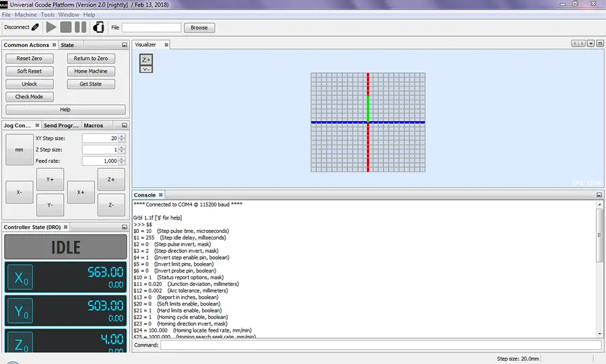Jog with the Y+ button
Image resolution: width=606 pixels, height=364 pixels.
click(50, 180)
